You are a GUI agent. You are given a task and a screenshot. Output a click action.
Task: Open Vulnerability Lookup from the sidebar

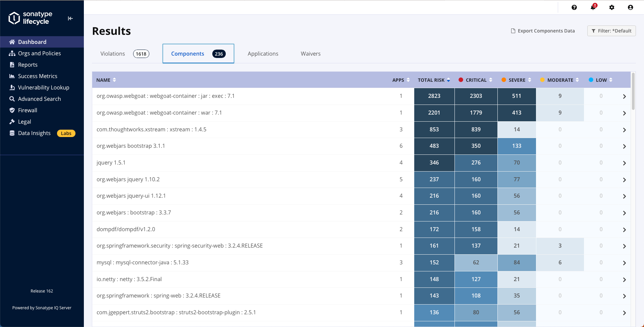[43, 87]
